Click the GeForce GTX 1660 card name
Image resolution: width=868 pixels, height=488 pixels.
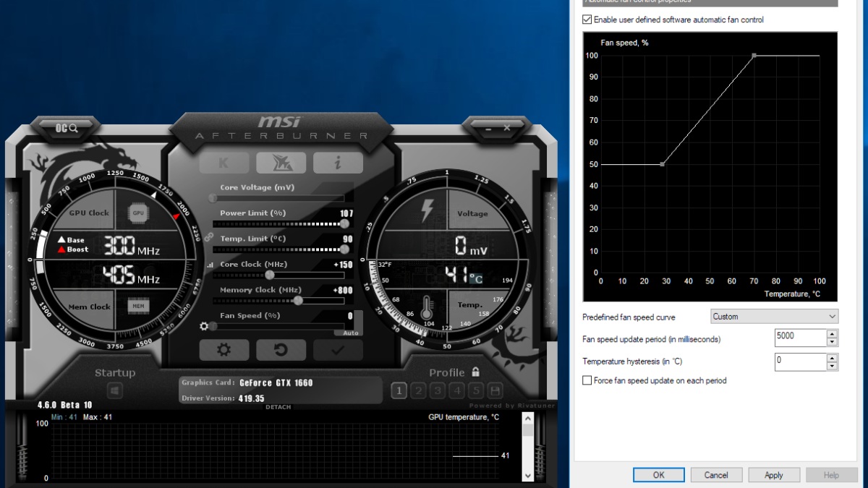pyautogui.click(x=276, y=383)
